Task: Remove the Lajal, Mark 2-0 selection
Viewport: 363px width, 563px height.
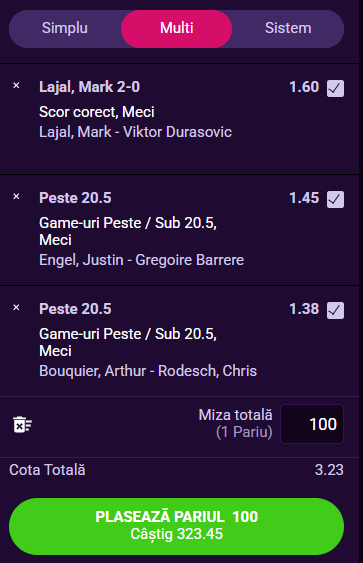Action: [x=16, y=85]
